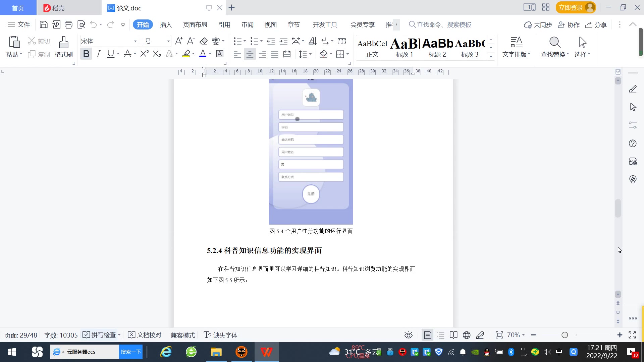Click 文档校对 in the status bar
The height and width of the screenshot is (362, 644).
tap(145, 335)
